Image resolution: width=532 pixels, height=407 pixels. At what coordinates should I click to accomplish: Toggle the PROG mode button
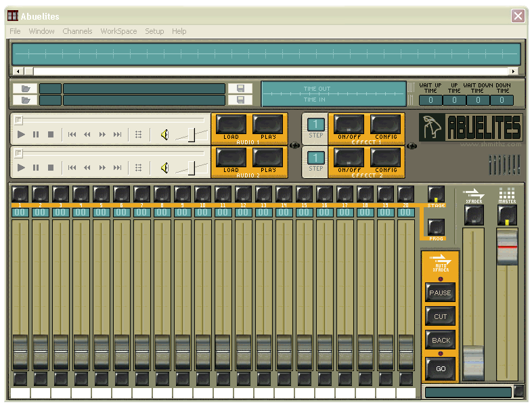(436, 228)
